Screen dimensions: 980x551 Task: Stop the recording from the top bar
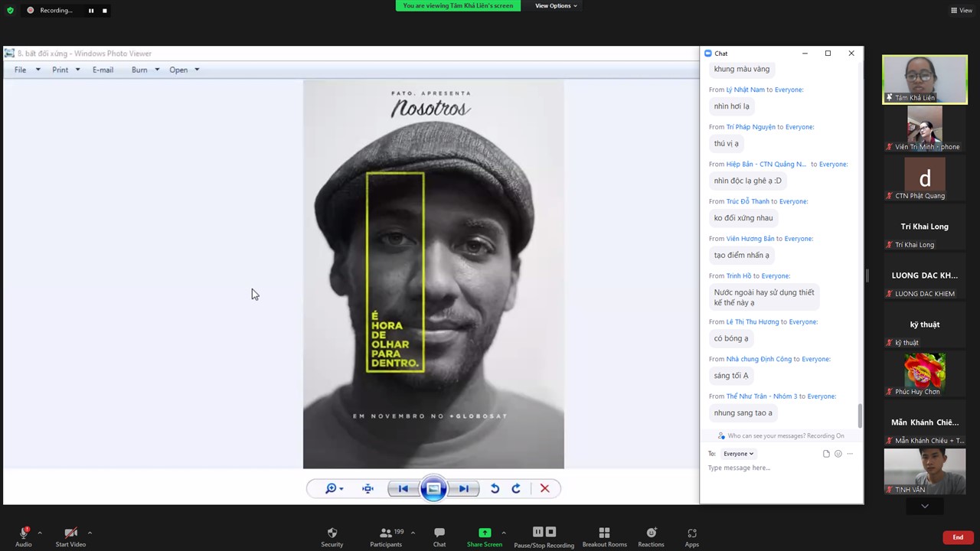click(x=105, y=11)
